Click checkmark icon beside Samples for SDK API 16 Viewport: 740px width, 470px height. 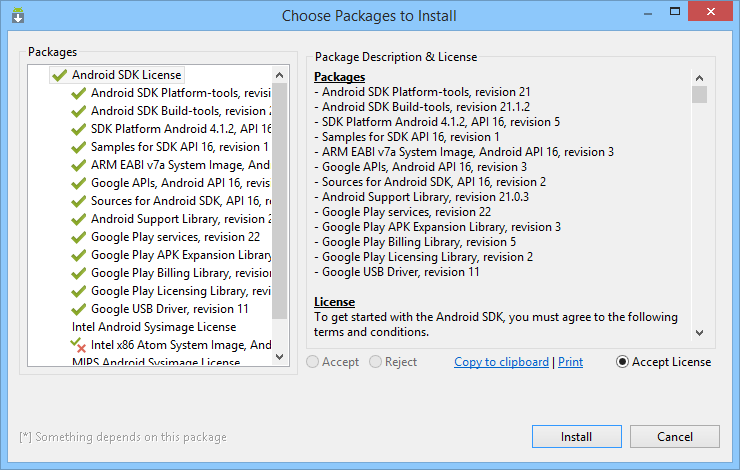tap(78, 147)
